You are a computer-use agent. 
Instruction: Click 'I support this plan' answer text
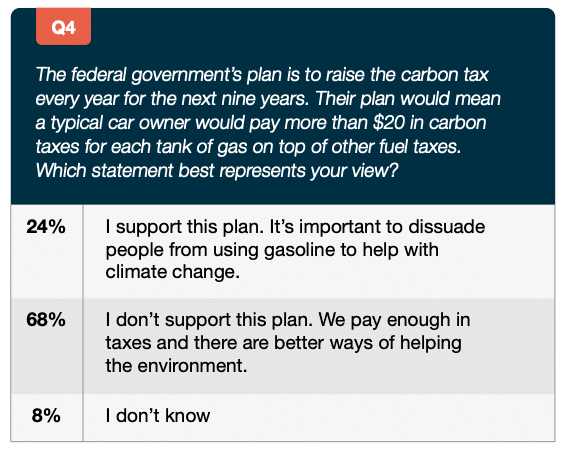(x=295, y=249)
